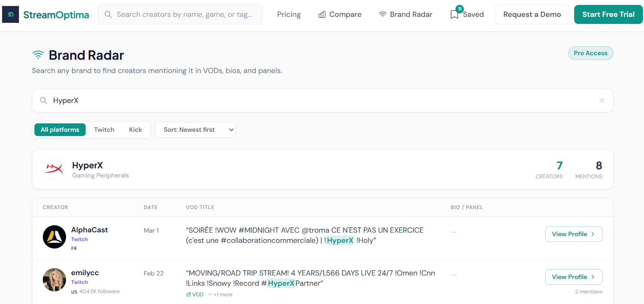Click the Twitch label under AlphaCast
Screen dimensions: 644x304
click(80, 239)
